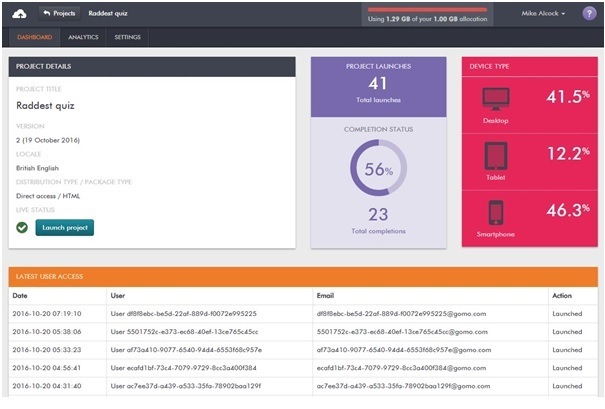Click the Tablet device icon
The height and width of the screenshot is (409, 605).
point(496,156)
